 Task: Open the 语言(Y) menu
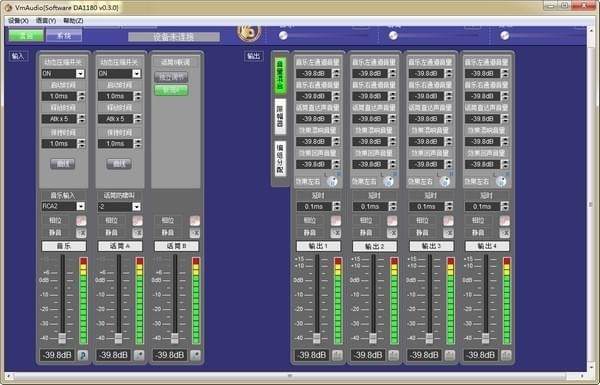[x=46, y=21]
